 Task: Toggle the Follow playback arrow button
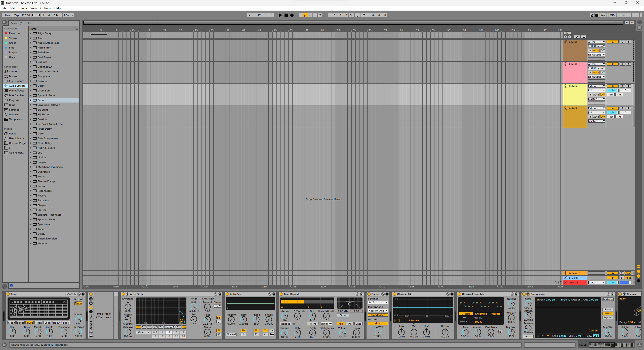pyautogui.click(x=250, y=15)
